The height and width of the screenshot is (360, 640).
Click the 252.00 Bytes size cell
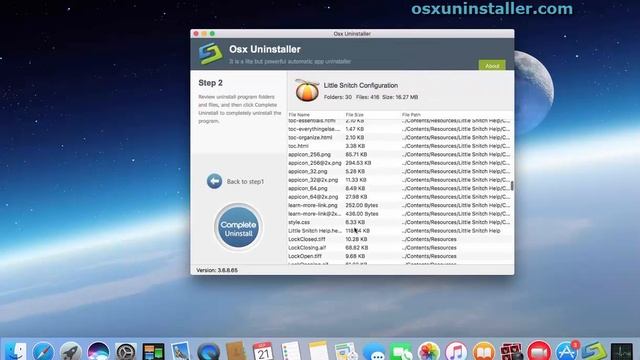tap(362, 205)
